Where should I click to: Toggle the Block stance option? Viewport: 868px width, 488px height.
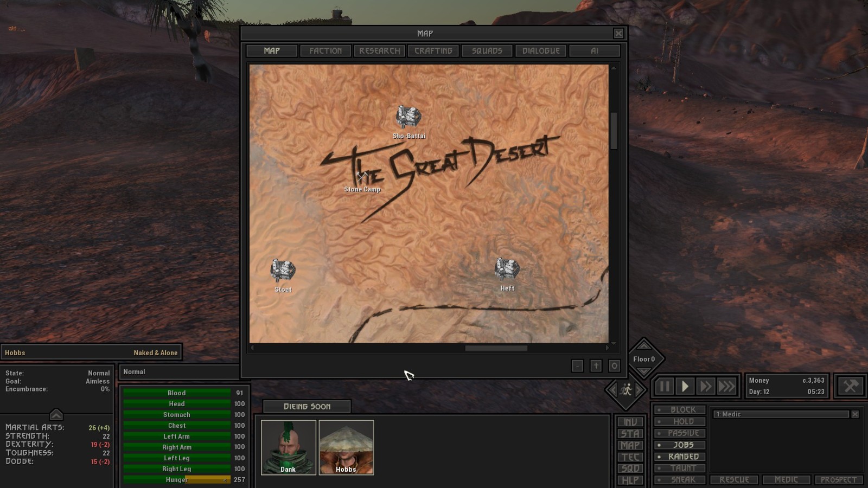(x=680, y=410)
